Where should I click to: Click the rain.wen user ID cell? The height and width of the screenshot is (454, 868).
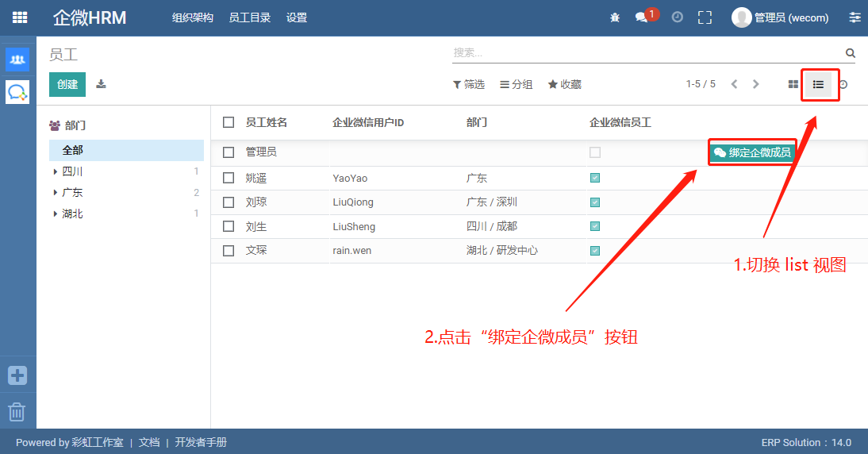pyautogui.click(x=352, y=250)
